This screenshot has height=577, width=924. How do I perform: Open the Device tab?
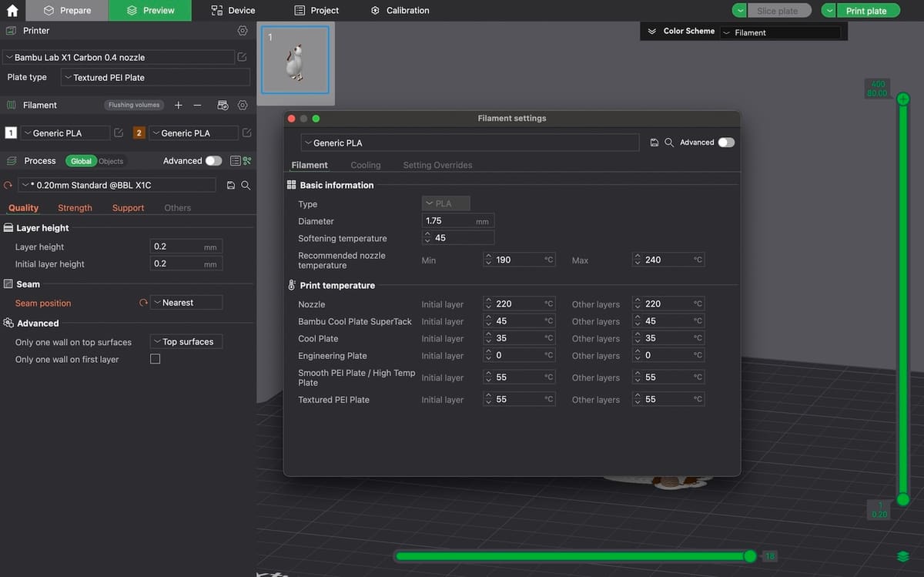tap(233, 10)
